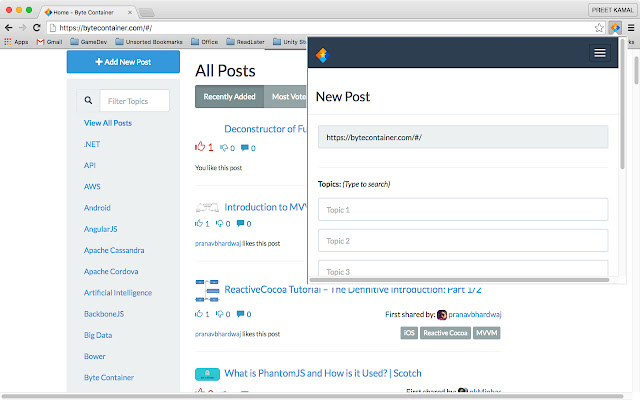Open Gmail from the bookmarks bar
640x400 pixels.
pyautogui.click(x=49, y=42)
